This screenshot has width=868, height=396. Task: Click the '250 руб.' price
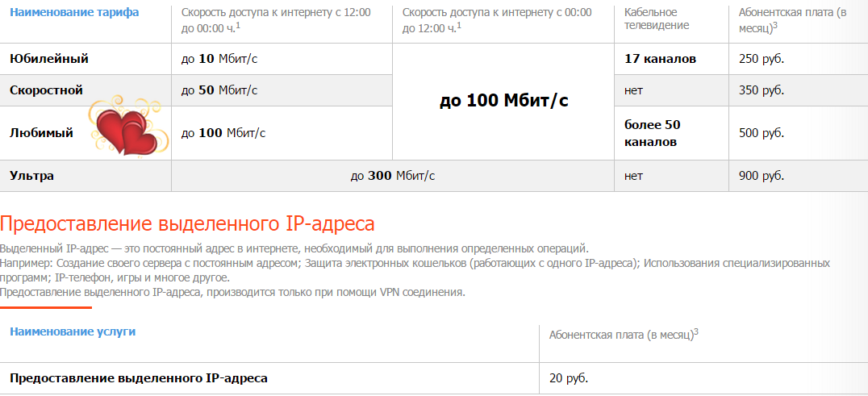coord(762,59)
